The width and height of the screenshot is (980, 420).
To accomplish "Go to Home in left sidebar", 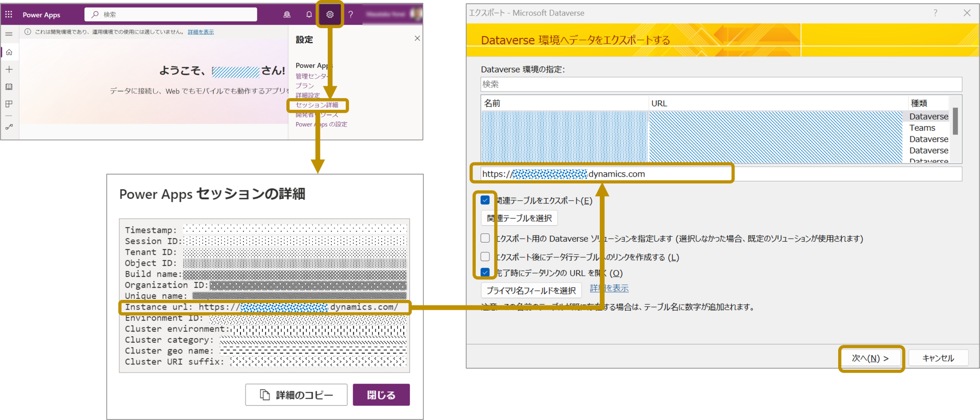I will pyautogui.click(x=9, y=52).
